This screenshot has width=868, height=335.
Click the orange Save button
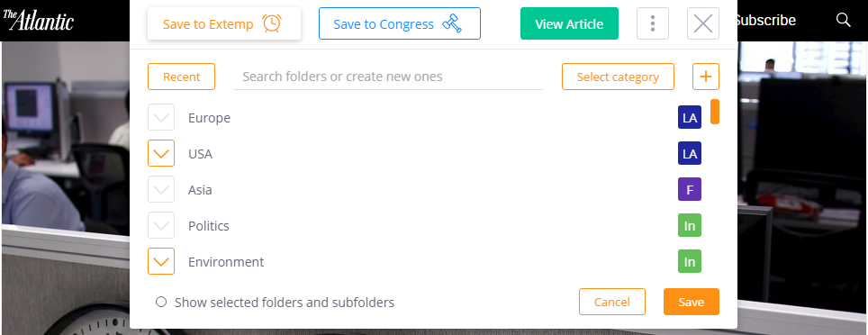pos(692,302)
